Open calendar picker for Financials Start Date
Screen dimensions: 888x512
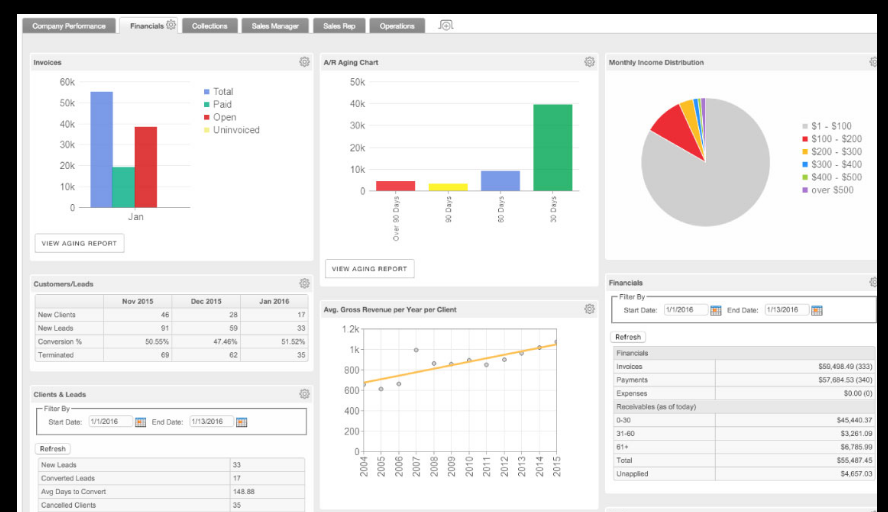[x=716, y=310]
